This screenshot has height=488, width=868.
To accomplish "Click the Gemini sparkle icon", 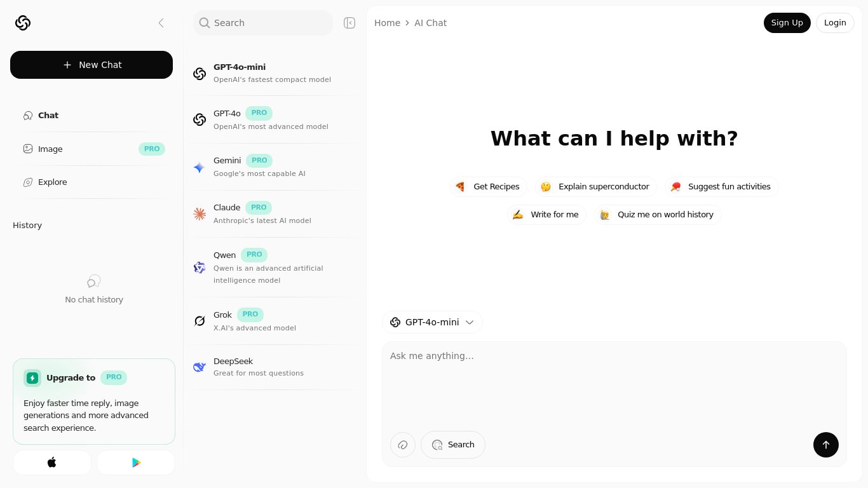I will click(200, 167).
